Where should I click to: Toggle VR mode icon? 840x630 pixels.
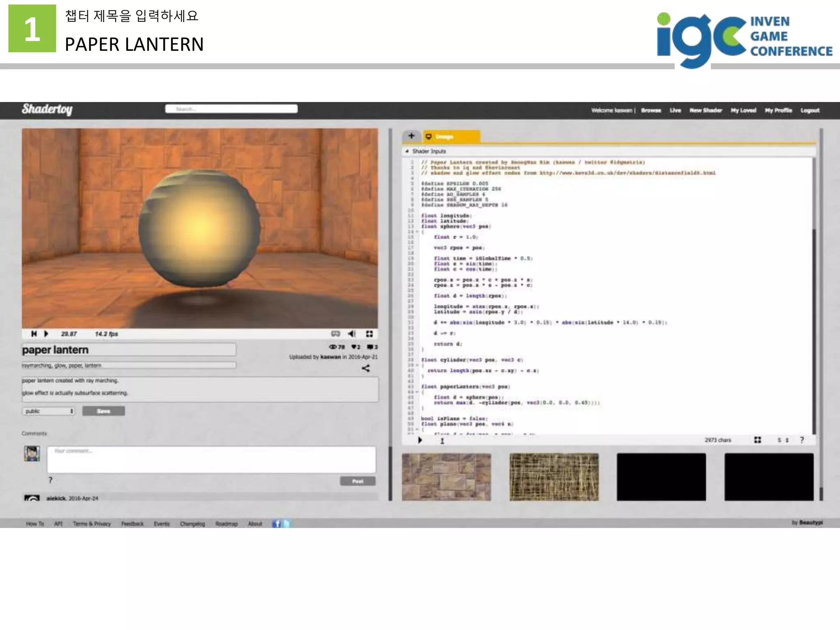pyautogui.click(x=336, y=334)
